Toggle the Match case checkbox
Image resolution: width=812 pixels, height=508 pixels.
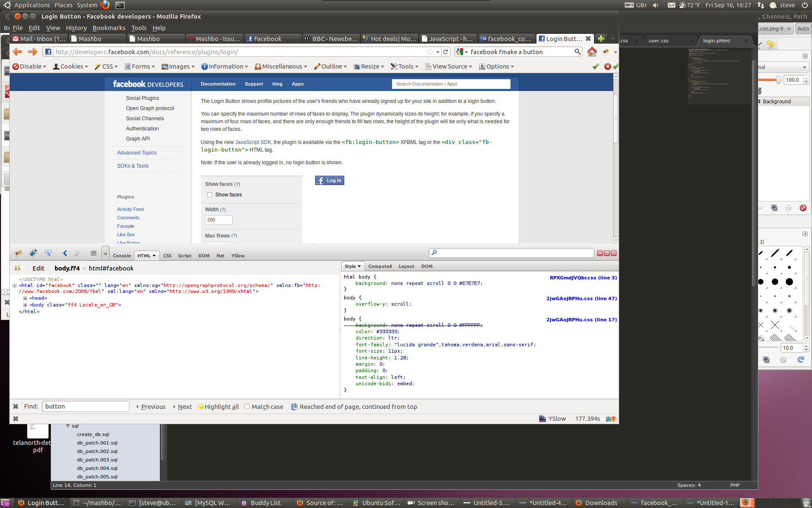[x=247, y=406]
